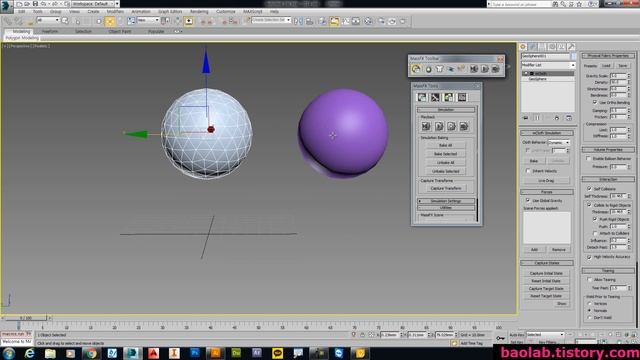Open the Create command panel tab
The image size is (640, 360).
[523, 47]
